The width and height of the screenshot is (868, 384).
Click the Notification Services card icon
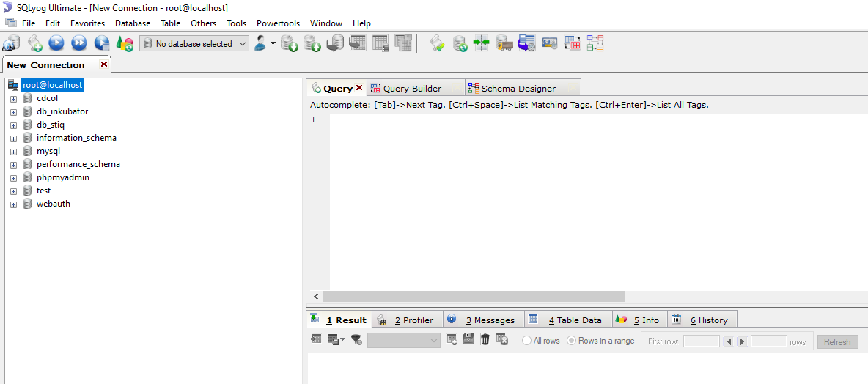(x=550, y=43)
